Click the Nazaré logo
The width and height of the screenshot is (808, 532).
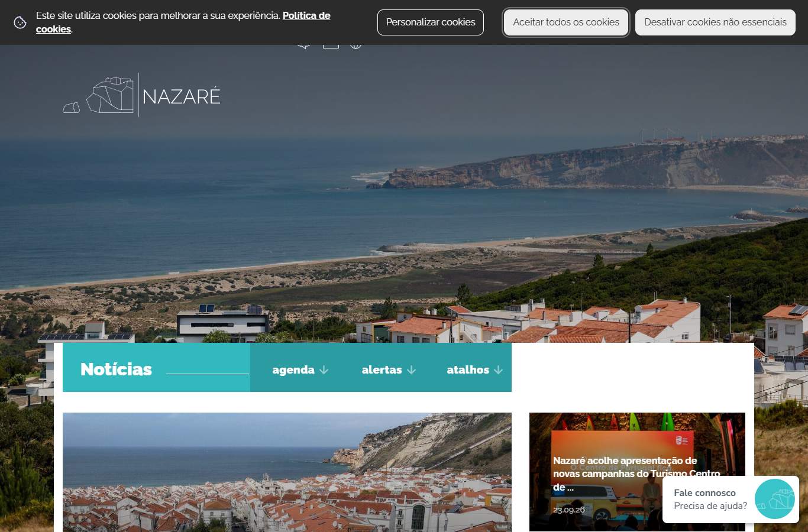[x=141, y=95]
